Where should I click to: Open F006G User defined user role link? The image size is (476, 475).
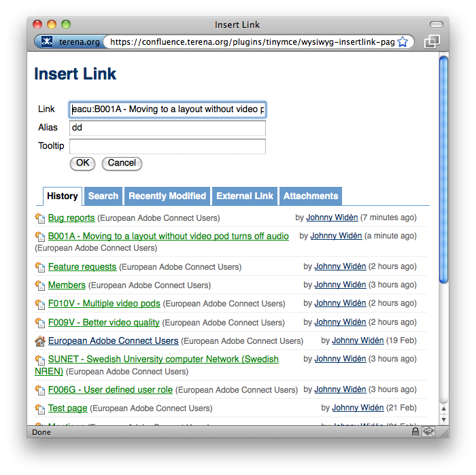point(110,390)
